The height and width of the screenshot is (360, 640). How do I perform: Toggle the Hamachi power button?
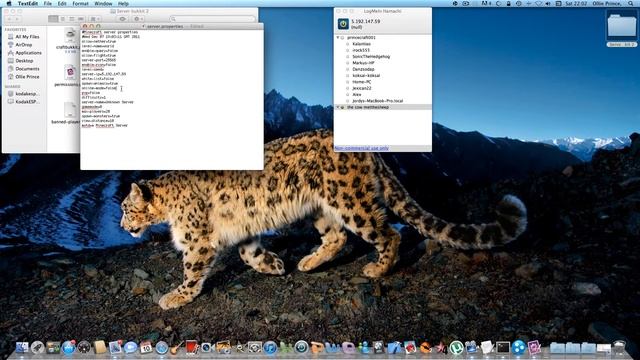tap(343, 24)
